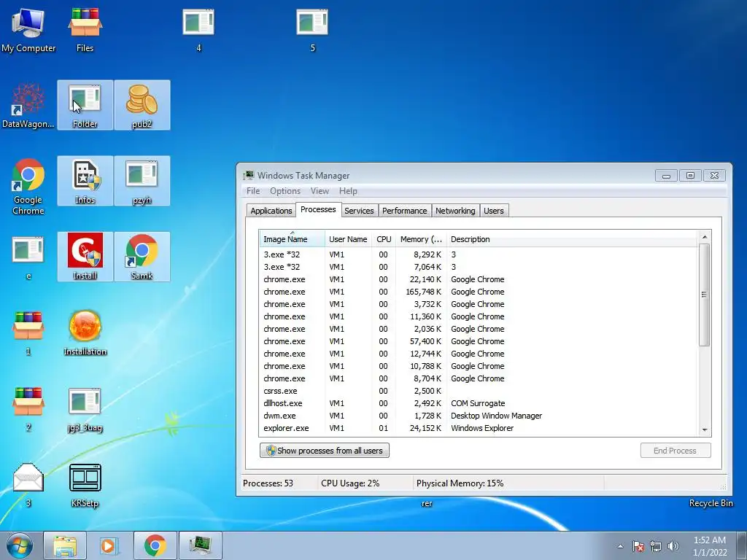Click the Task Manager taskbar button
This screenshot has height=560, width=747.
(200, 545)
